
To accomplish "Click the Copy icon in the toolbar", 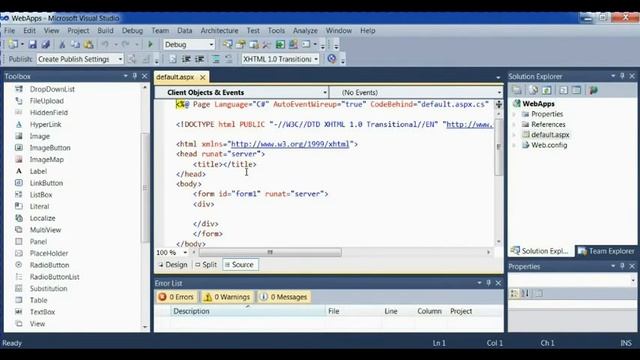I will tap(75, 44).
